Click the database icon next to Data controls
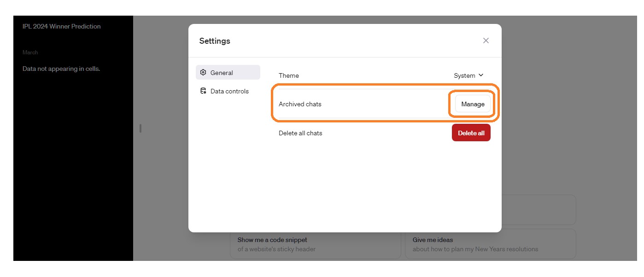The height and width of the screenshot is (277, 644). click(x=203, y=91)
